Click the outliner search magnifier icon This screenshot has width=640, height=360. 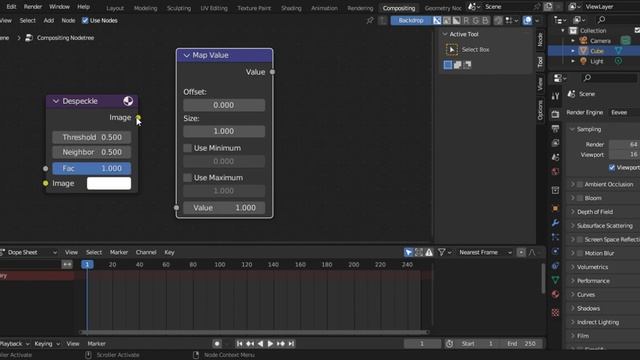click(x=601, y=20)
